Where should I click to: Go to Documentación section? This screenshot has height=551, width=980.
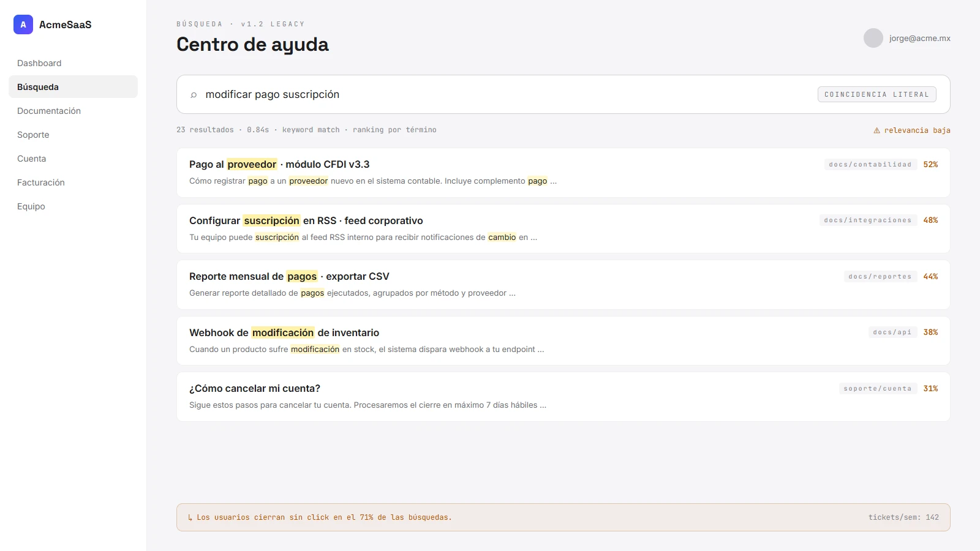pos(73,111)
